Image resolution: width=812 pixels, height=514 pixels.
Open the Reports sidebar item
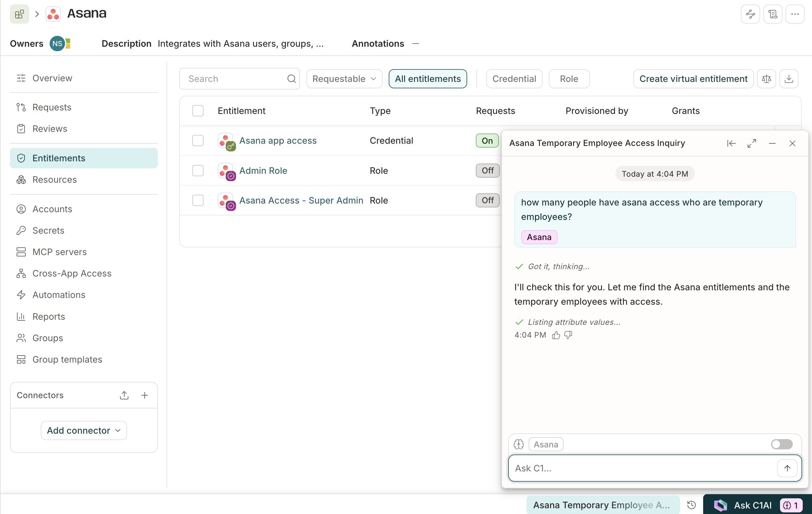[x=84, y=317]
